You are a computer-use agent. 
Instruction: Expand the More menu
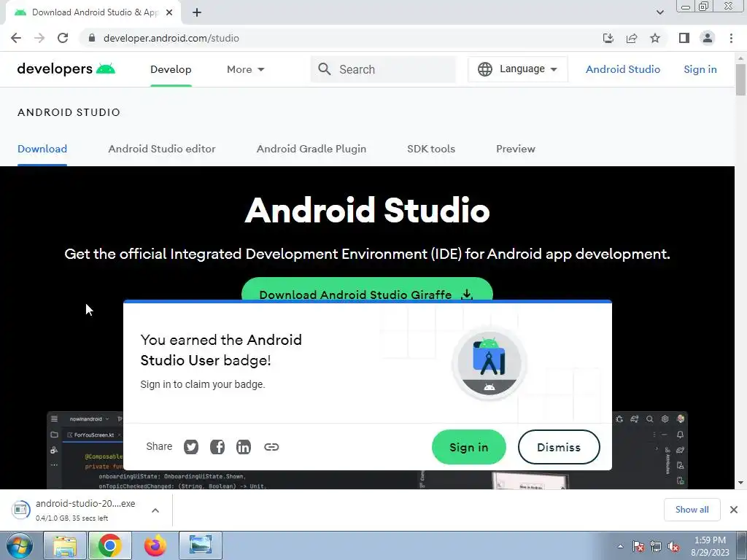click(245, 69)
